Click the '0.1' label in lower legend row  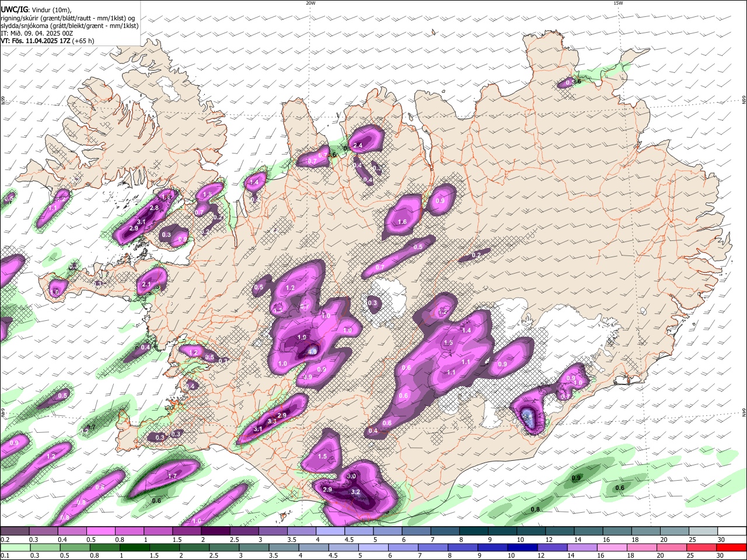tap(5, 556)
